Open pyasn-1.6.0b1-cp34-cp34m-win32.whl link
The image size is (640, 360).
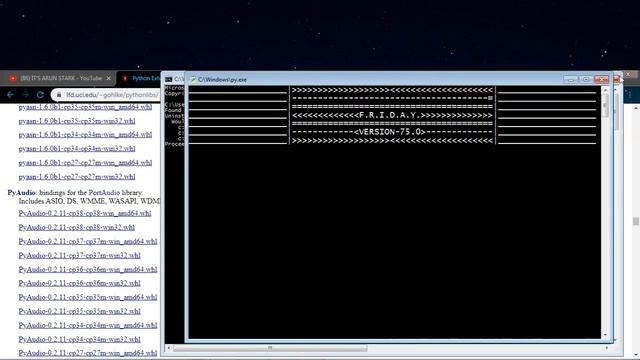pos(77,149)
